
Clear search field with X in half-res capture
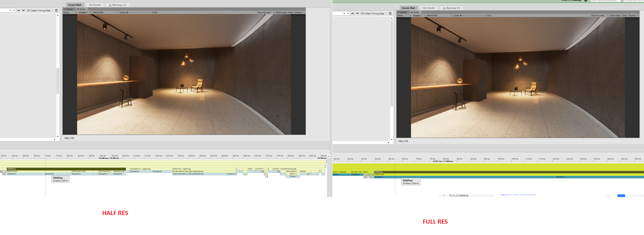10,11
